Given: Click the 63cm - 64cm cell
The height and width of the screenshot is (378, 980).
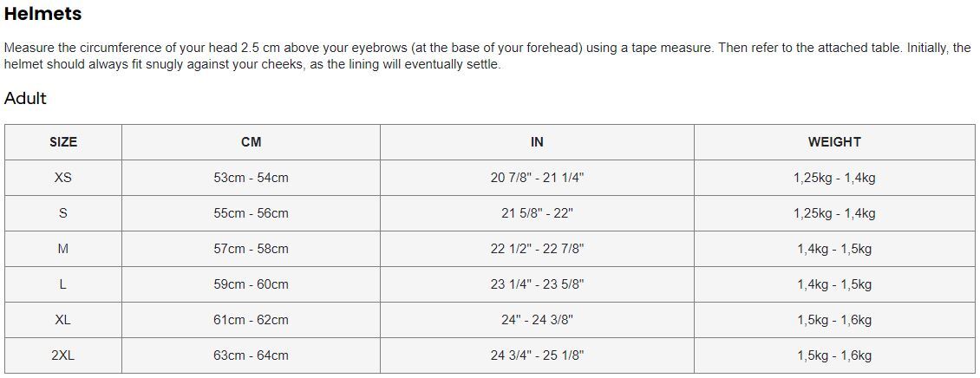Looking at the screenshot, I should [x=251, y=355].
